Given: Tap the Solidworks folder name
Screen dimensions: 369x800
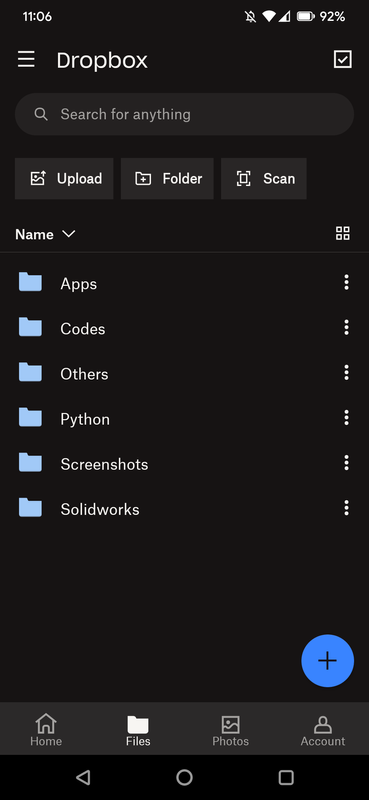Looking at the screenshot, I should 100,509.
